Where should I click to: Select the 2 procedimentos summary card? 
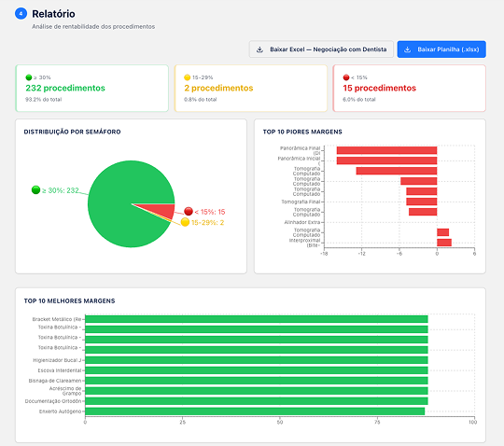[251, 89]
